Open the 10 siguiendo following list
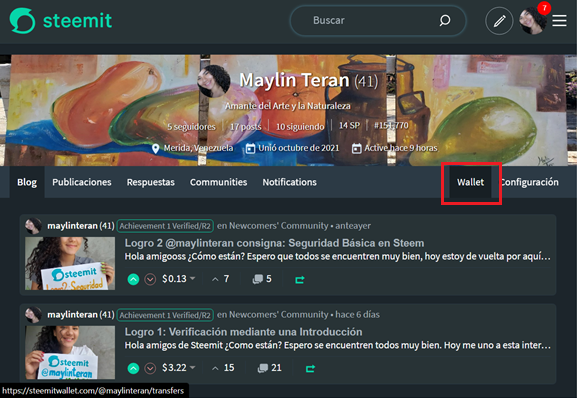This screenshot has height=398, width=577. 300,127
